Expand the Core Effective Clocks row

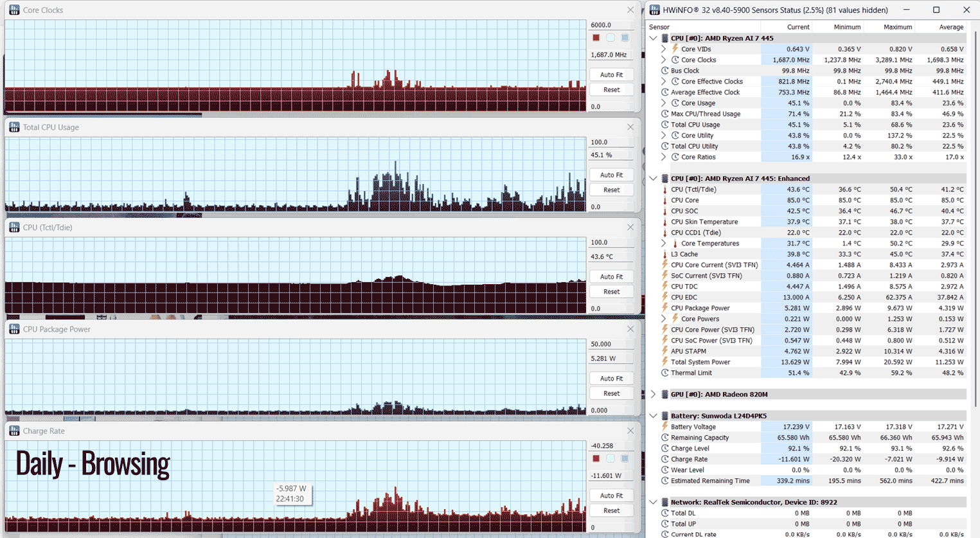tap(664, 82)
